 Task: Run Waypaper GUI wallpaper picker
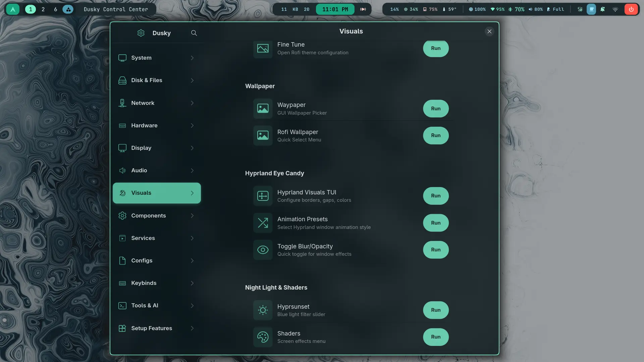click(436, 109)
